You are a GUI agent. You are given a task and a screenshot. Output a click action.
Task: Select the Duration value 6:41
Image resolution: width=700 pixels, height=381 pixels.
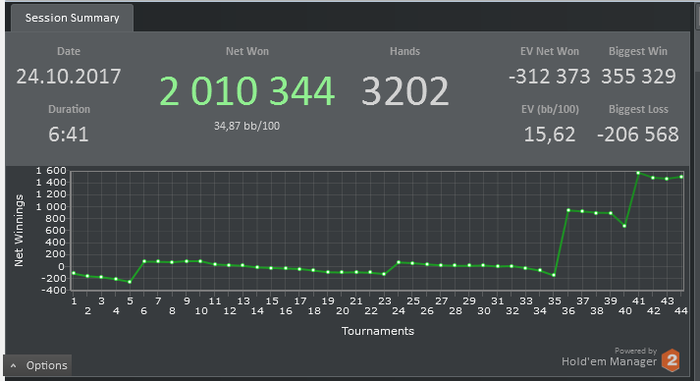tap(69, 134)
